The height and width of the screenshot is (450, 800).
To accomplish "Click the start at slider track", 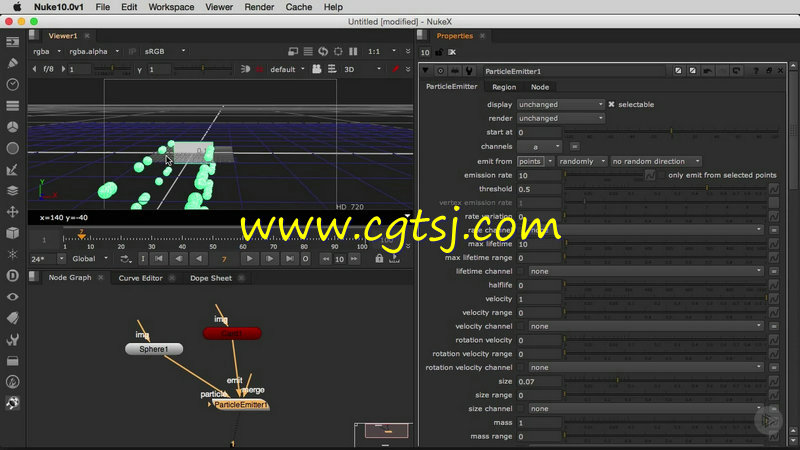I will click(671, 132).
